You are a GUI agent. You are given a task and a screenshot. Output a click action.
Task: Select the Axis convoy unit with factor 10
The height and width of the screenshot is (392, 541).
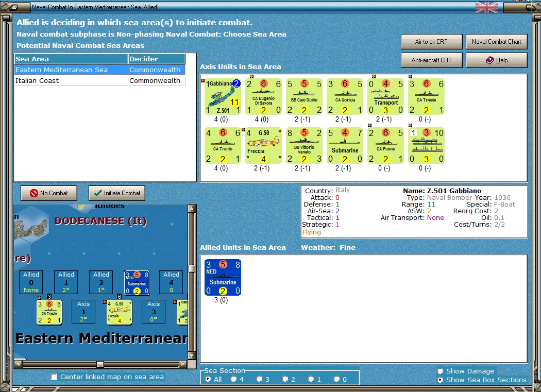(x=426, y=146)
